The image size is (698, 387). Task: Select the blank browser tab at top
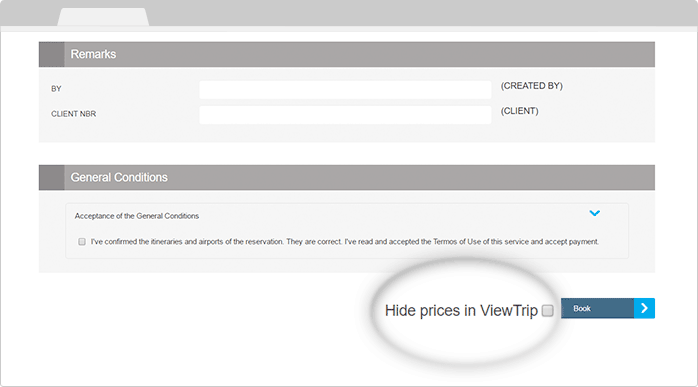[x=103, y=17]
